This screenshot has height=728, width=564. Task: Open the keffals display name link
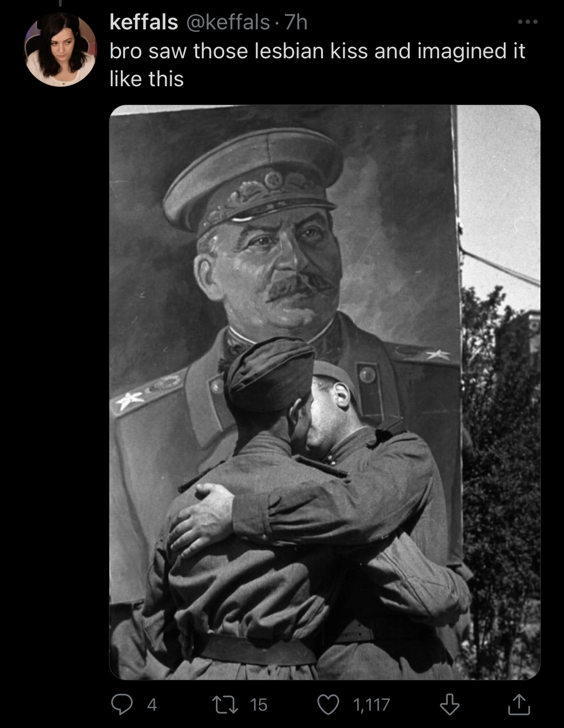point(144,22)
